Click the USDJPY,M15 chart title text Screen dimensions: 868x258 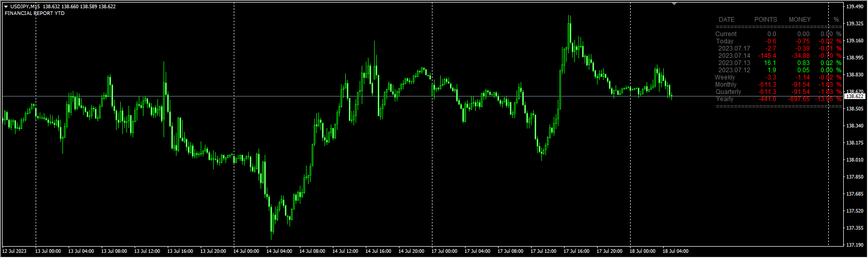[x=25, y=7]
